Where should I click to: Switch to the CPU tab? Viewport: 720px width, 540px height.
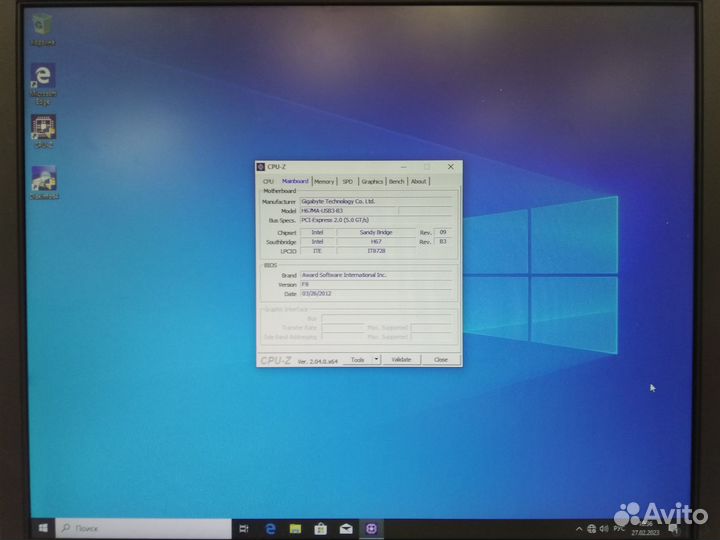click(x=268, y=181)
